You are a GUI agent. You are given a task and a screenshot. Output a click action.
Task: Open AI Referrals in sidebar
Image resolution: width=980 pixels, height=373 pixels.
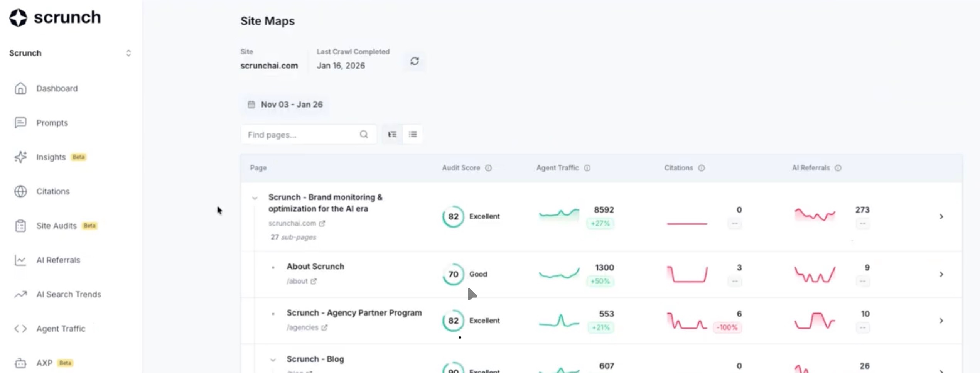[58, 260]
